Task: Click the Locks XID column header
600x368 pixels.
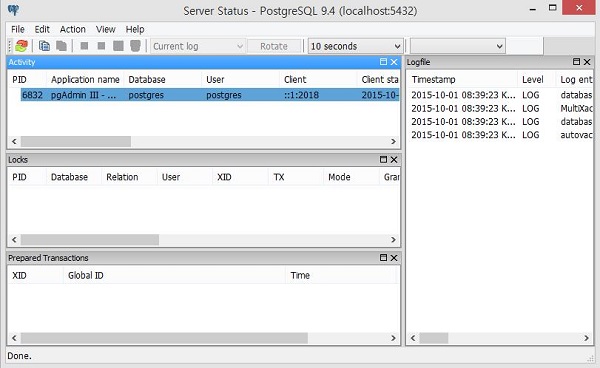Action: click(x=240, y=177)
